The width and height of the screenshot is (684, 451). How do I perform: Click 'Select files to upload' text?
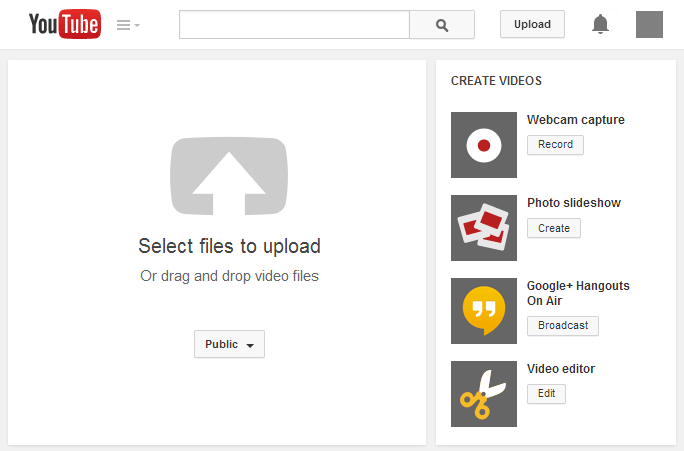[x=229, y=246]
